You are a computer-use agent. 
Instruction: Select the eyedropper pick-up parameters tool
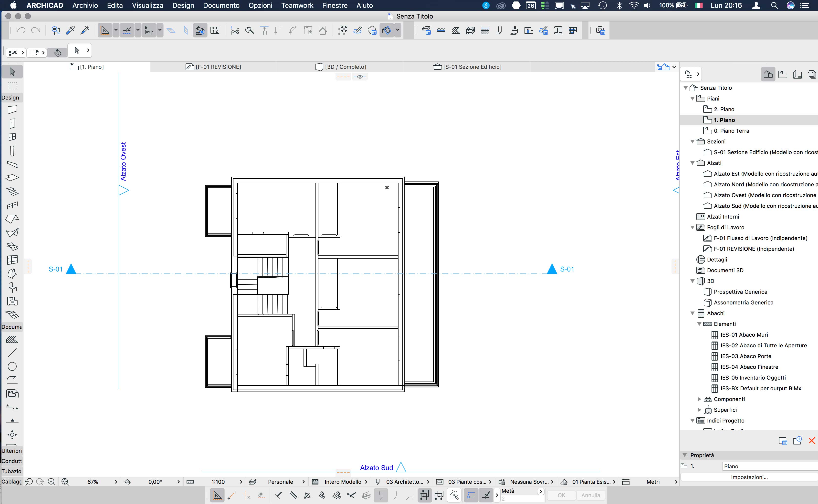70,30
